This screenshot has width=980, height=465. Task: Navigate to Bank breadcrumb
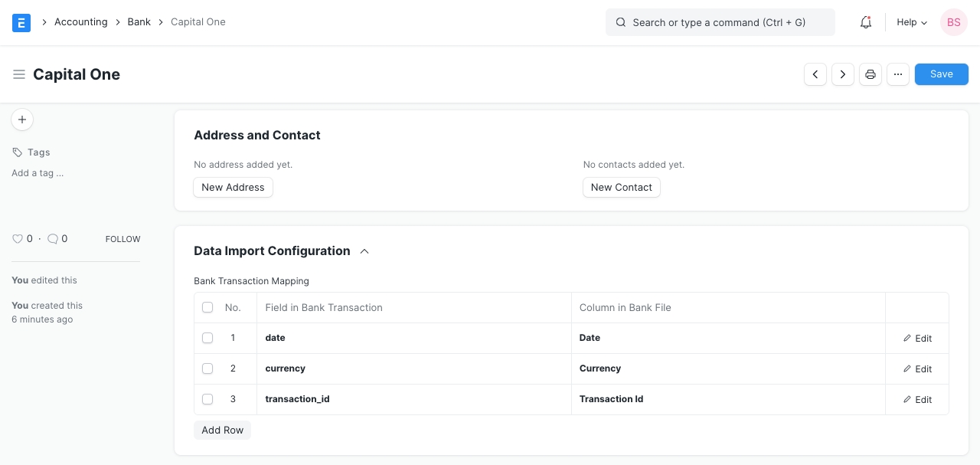[139, 22]
